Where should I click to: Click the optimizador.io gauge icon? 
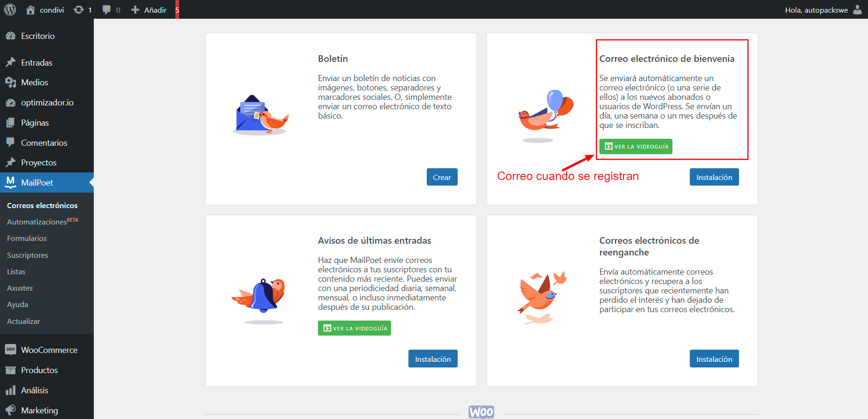click(10, 103)
